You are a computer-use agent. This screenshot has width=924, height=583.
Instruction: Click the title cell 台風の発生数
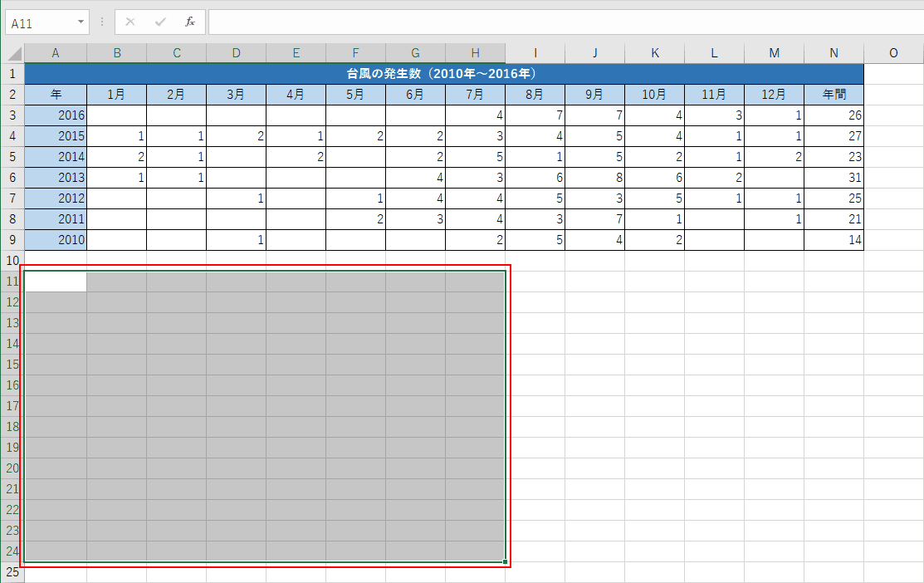click(x=444, y=74)
